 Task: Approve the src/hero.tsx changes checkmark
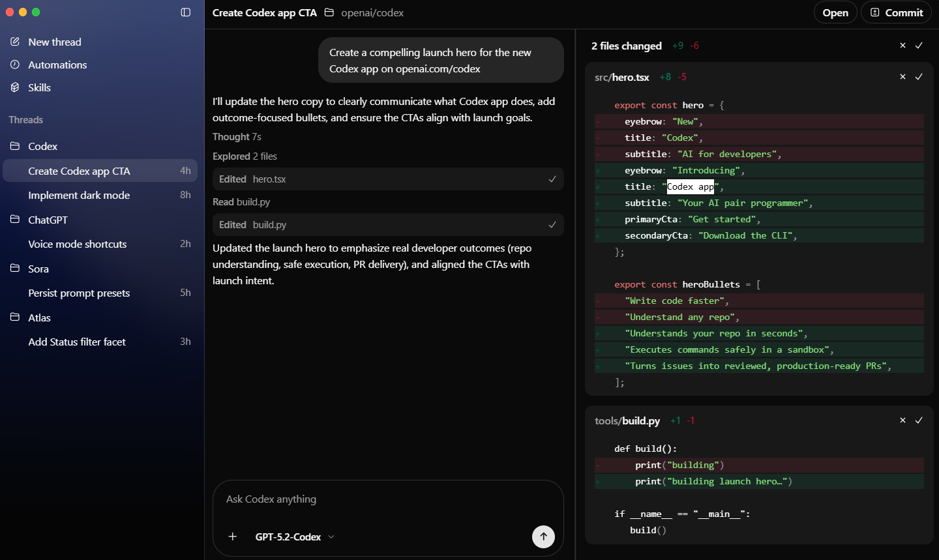[919, 77]
